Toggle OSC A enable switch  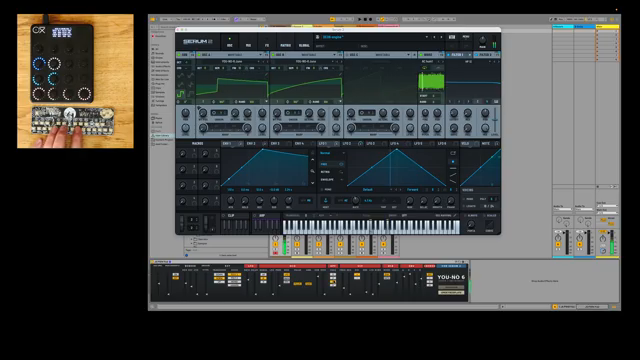(199, 55)
